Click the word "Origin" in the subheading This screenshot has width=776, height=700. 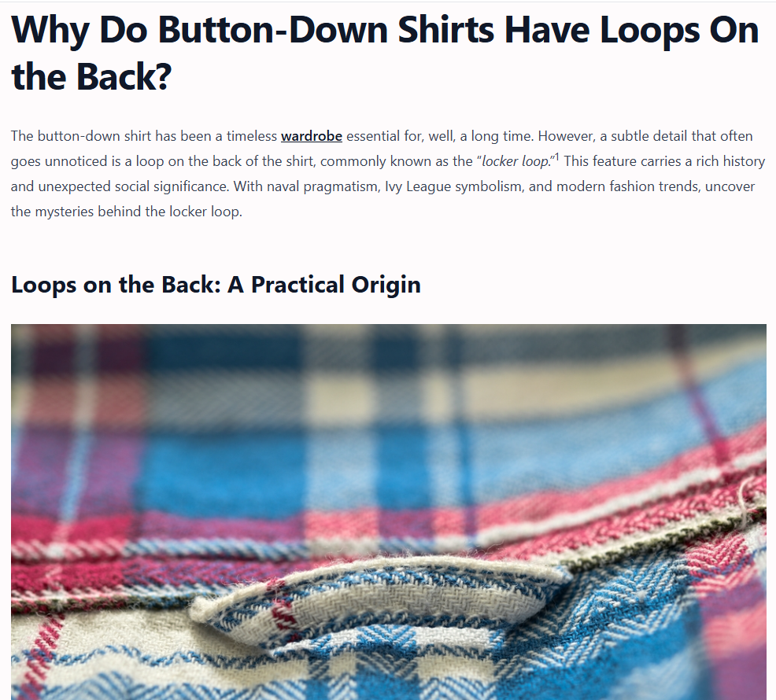tap(386, 286)
